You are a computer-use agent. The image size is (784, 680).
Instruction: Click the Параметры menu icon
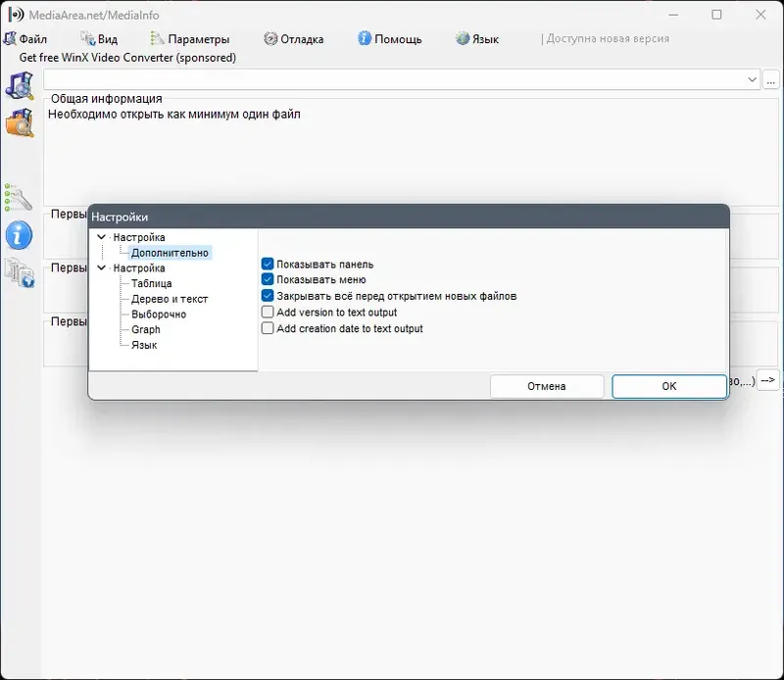(157, 38)
